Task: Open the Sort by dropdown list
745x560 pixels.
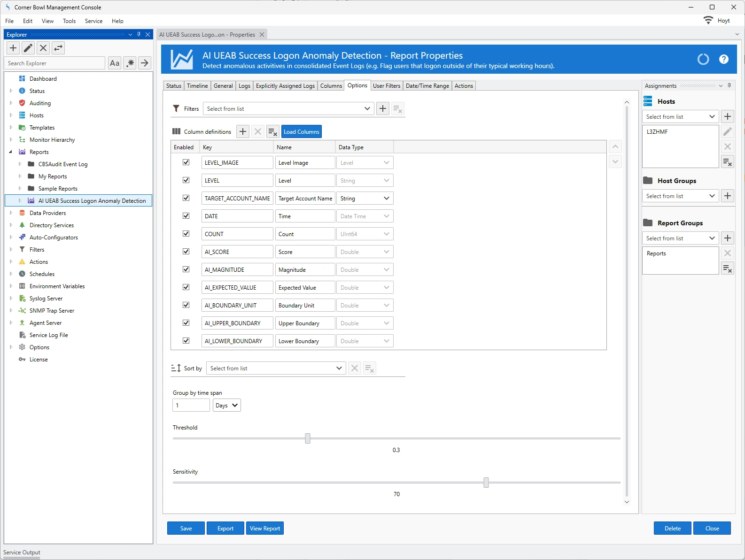Action: tap(276, 368)
